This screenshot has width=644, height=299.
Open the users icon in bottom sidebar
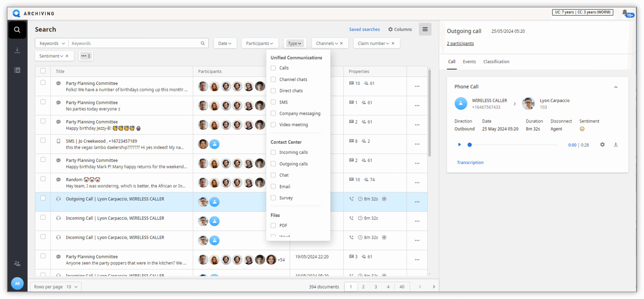pos(17,264)
